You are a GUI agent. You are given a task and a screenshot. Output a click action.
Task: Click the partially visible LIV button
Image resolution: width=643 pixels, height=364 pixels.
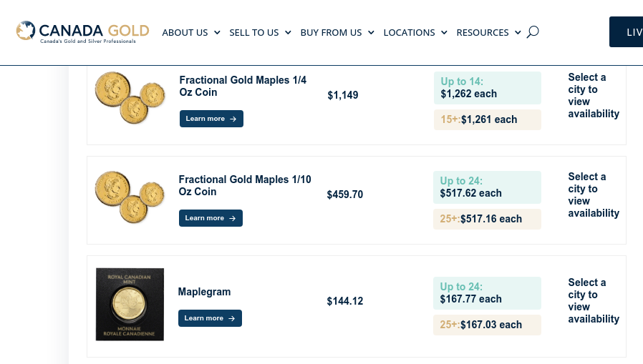point(627,32)
